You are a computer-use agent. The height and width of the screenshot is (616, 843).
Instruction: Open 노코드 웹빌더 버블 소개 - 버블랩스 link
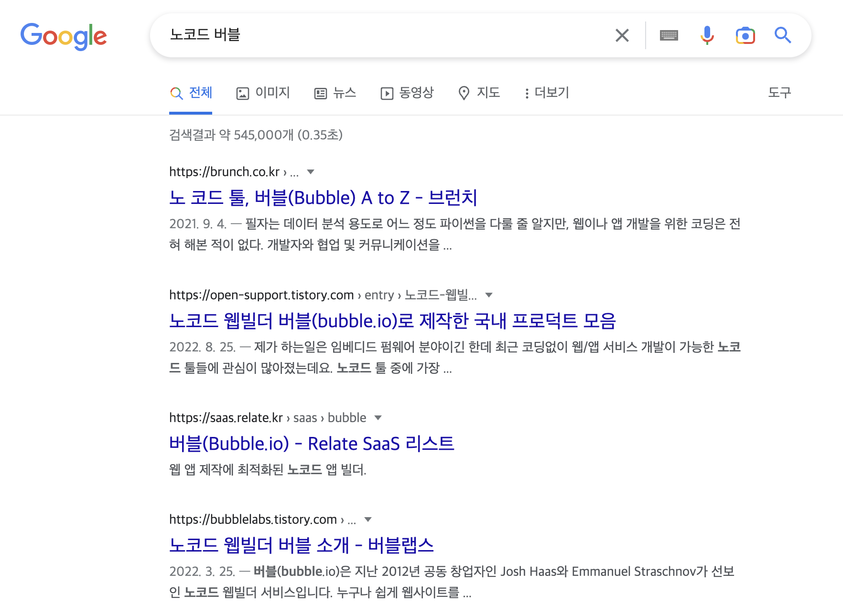[x=302, y=545]
